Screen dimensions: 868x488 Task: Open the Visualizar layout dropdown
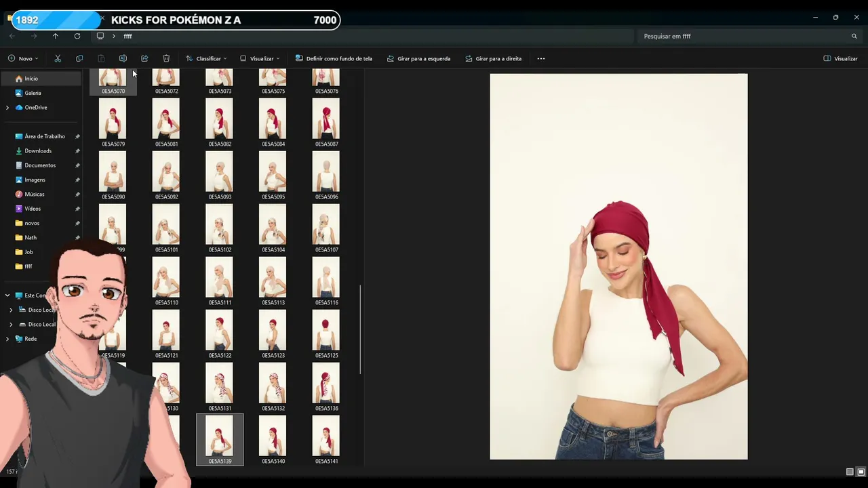point(260,58)
